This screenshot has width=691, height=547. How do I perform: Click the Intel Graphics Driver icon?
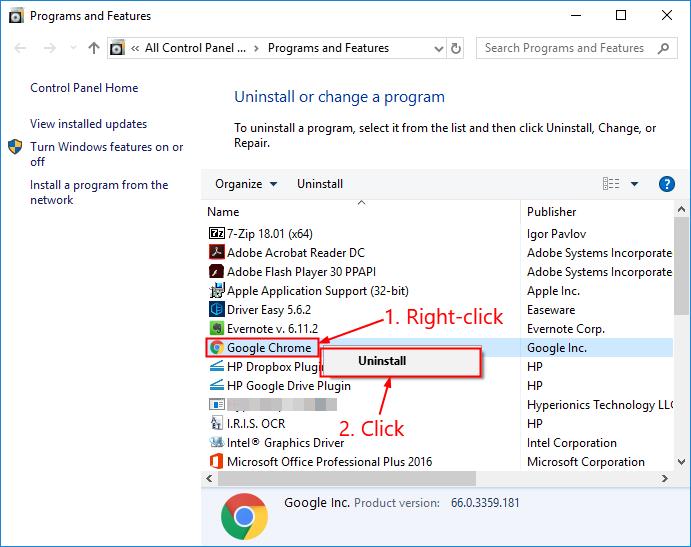click(x=216, y=442)
